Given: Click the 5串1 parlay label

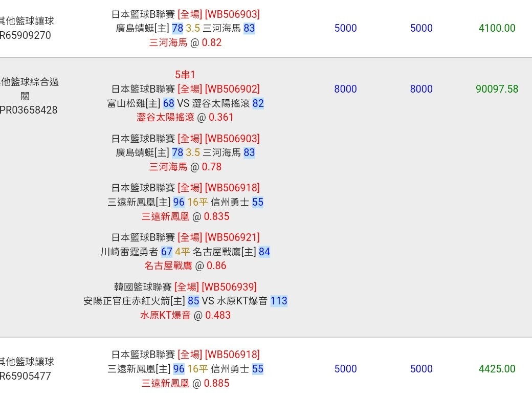Looking at the screenshot, I should [x=185, y=75].
